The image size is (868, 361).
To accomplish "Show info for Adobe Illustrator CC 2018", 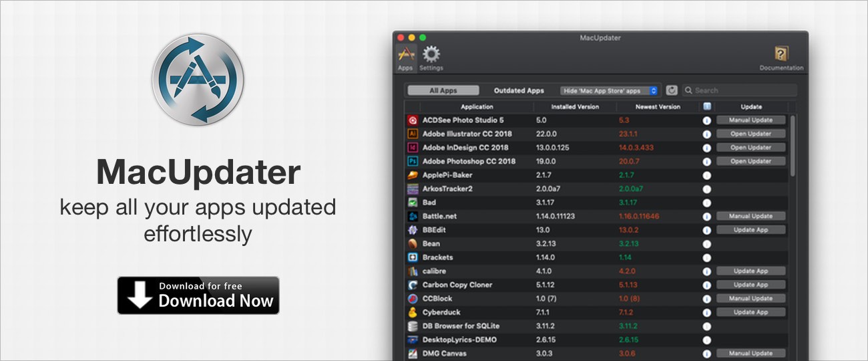I will 706,134.
